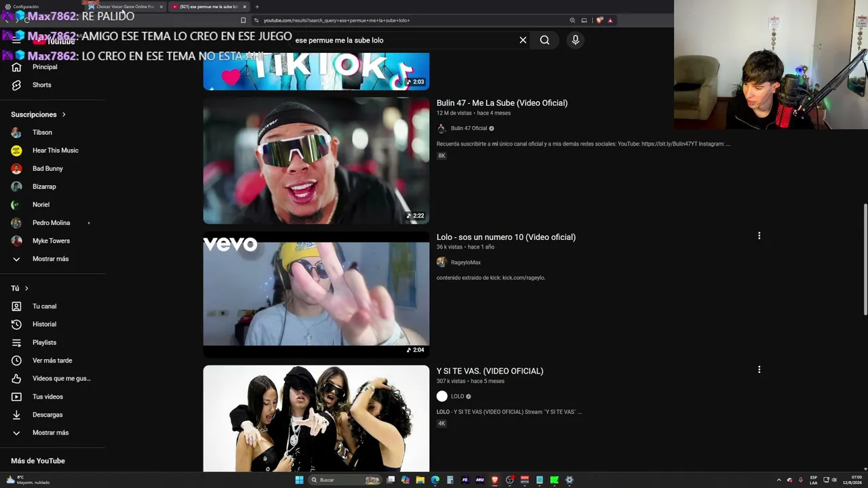Open video title Lolo - sos un numero 10

pyautogui.click(x=506, y=237)
